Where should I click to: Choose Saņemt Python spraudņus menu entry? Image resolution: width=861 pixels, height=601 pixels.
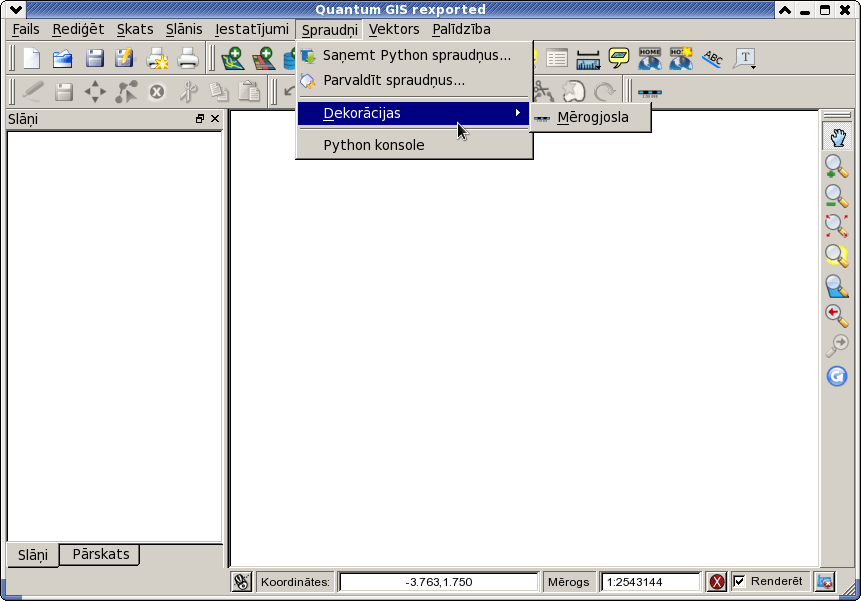(x=414, y=55)
